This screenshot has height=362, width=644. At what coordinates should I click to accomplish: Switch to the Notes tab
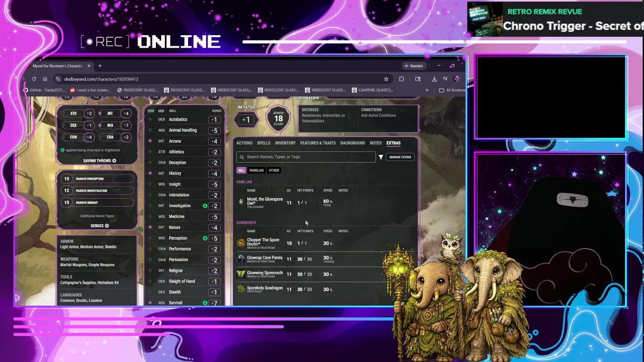click(376, 143)
